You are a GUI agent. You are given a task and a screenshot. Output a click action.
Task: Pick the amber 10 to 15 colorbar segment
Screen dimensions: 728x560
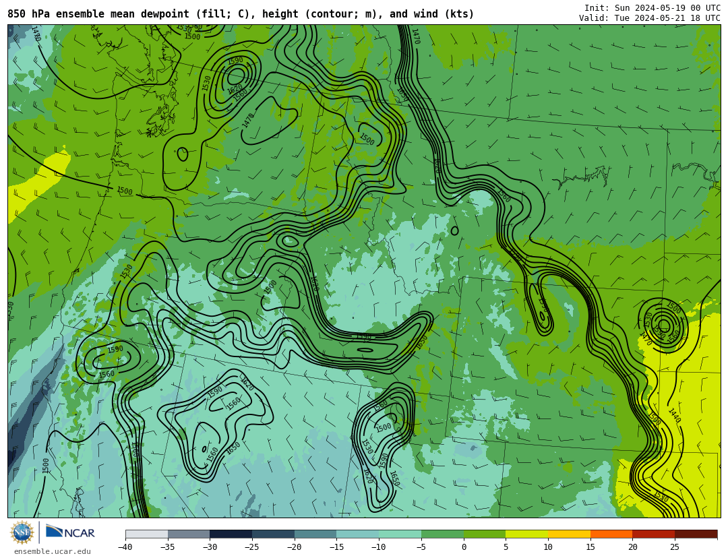click(x=569, y=534)
